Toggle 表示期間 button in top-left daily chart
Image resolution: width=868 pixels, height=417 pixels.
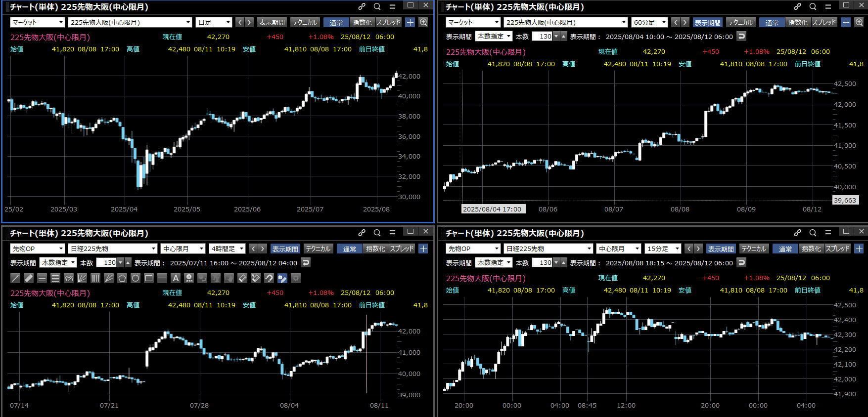pos(272,22)
